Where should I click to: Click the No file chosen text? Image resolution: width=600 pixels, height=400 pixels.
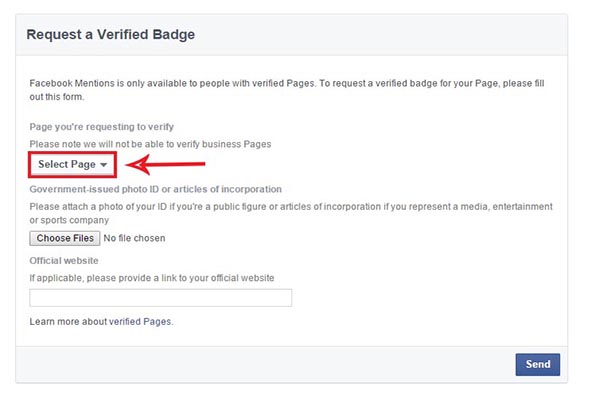tap(134, 238)
